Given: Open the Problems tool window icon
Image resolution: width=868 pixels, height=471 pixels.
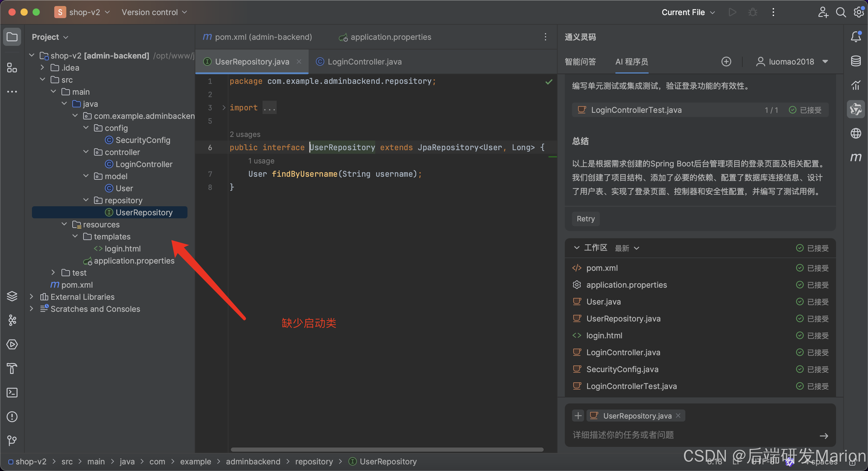Looking at the screenshot, I should [x=12, y=417].
